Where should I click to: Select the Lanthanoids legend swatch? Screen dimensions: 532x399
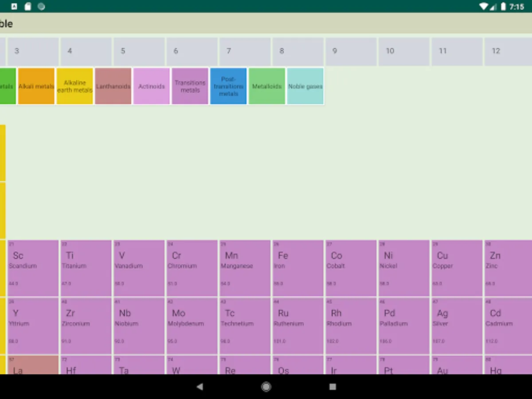tap(113, 86)
